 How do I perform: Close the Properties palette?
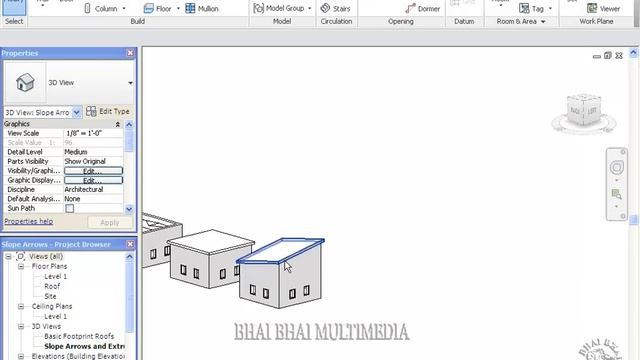(130, 53)
